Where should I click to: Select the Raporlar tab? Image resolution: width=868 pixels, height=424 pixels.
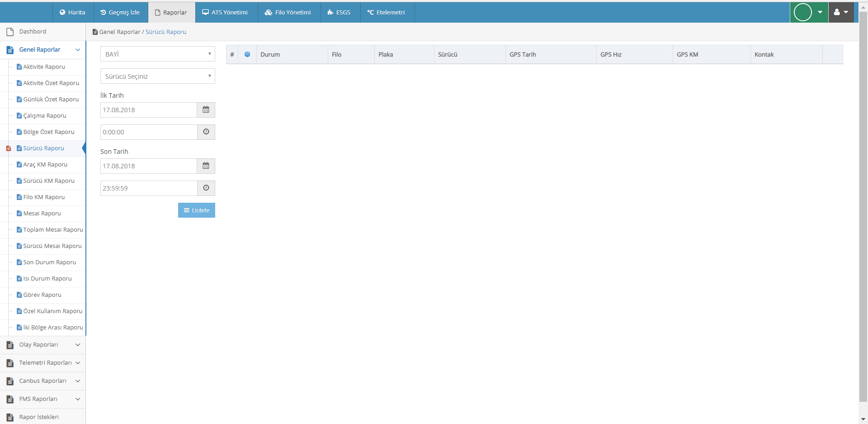[x=171, y=12]
